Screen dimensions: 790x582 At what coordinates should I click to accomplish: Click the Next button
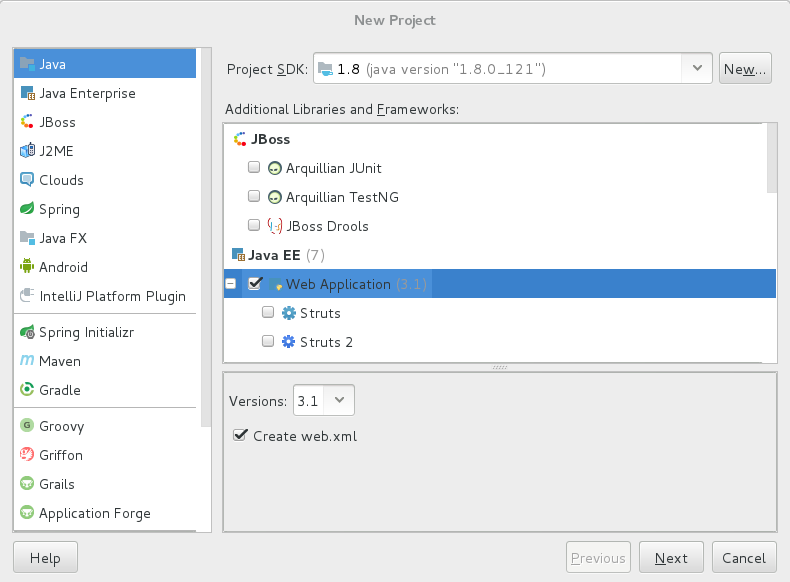click(x=671, y=557)
